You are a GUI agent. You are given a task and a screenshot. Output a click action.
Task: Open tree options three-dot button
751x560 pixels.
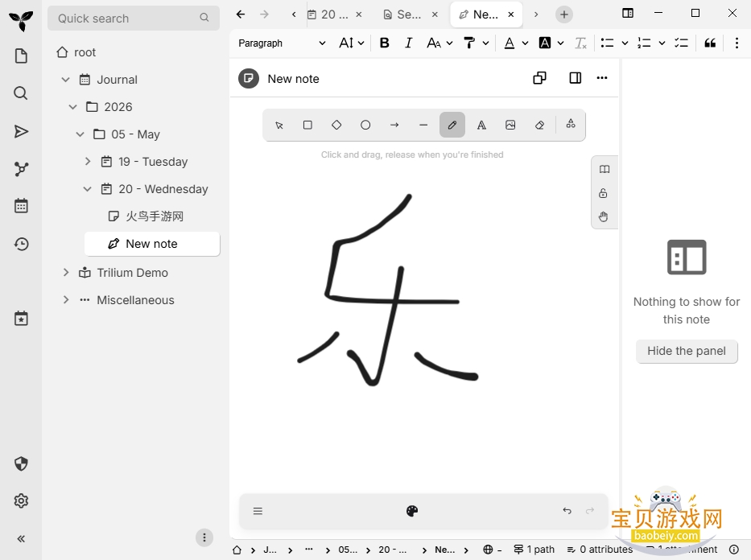click(204, 537)
